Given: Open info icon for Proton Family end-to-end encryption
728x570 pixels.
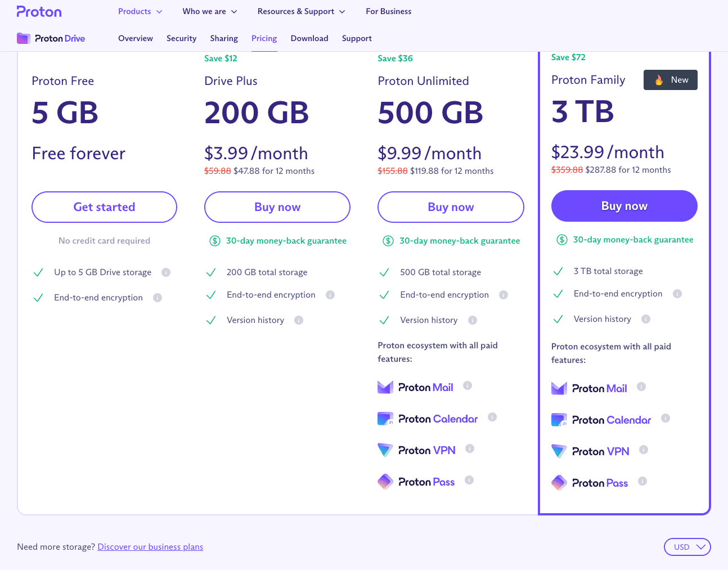Looking at the screenshot, I should click(x=677, y=294).
